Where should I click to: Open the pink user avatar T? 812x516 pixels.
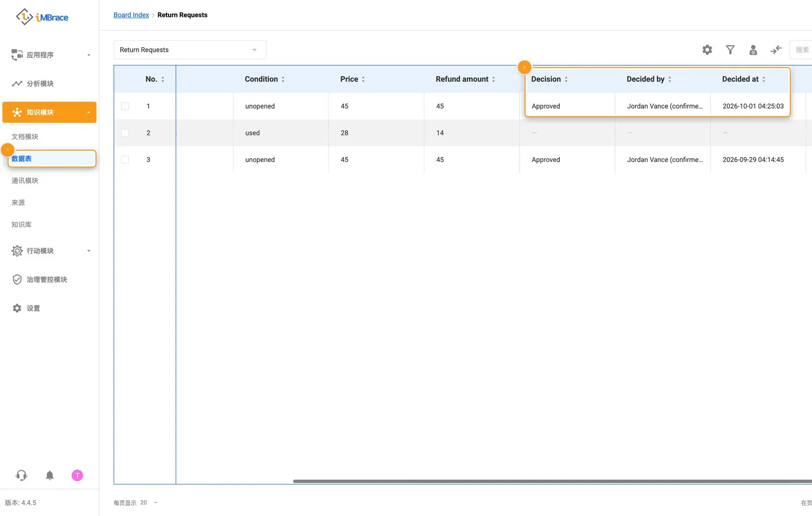coord(77,475)
